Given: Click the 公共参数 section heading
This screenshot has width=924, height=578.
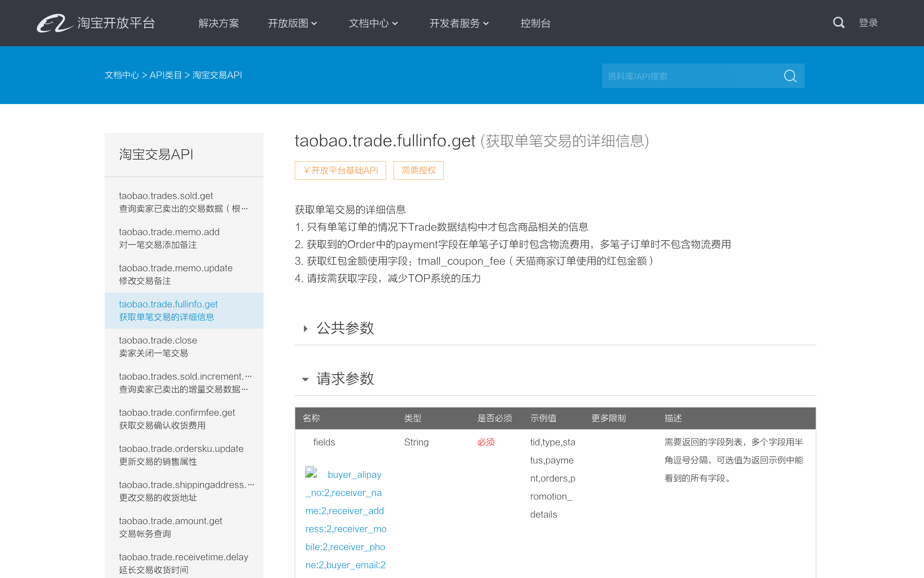Looking at the screenshot, I should (345, 328).
